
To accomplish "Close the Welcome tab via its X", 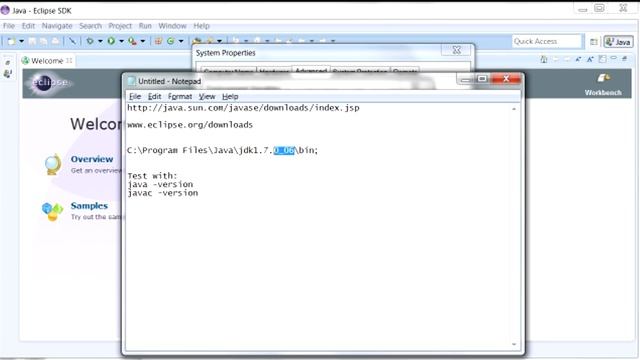I will click(x=69, y=61).
